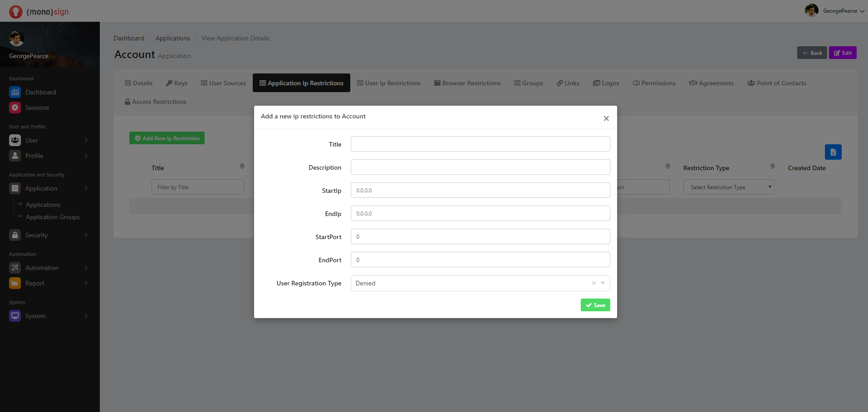
Task: Click the Description input in dialog
Action: point(480,167)
